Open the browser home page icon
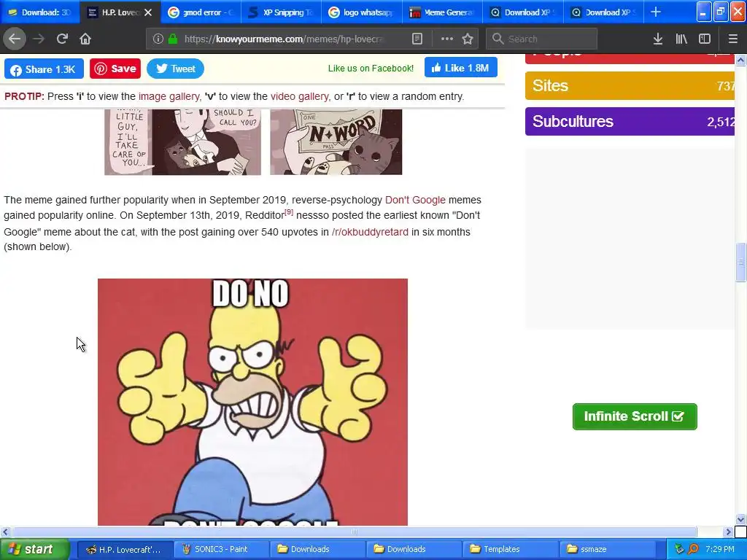The height and width of the screenshot is (560, 747). tap(85, 39)
